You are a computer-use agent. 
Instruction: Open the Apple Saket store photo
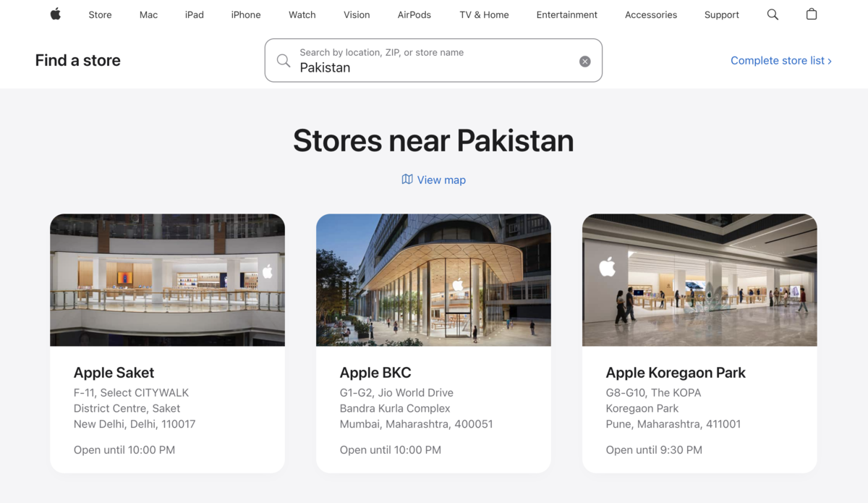pyautogui.click(x=167, y=279)
